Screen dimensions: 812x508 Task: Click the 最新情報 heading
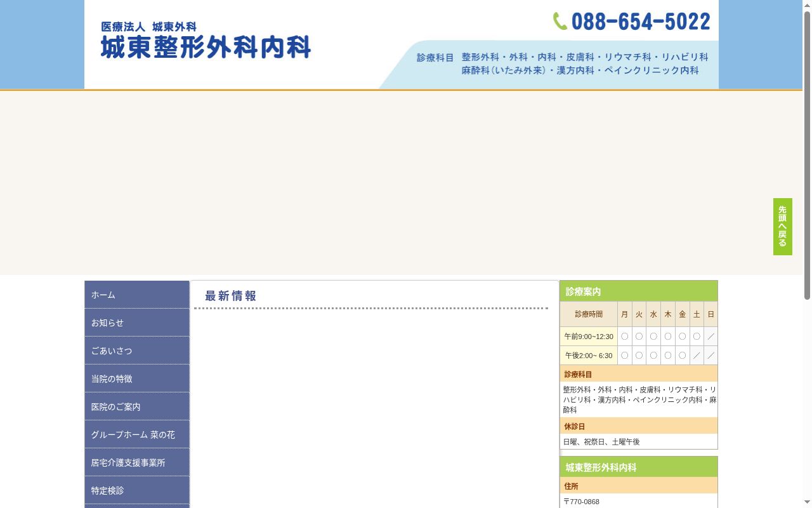pyautogui.click(x=230, y=296)
